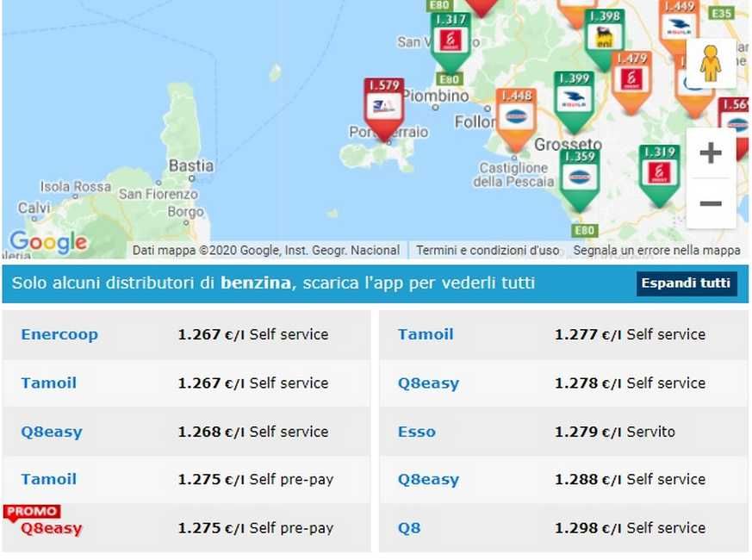
Task: Click Segnala un errore nella mappa link
Action: pyautogui.click(x=656, y=251)
